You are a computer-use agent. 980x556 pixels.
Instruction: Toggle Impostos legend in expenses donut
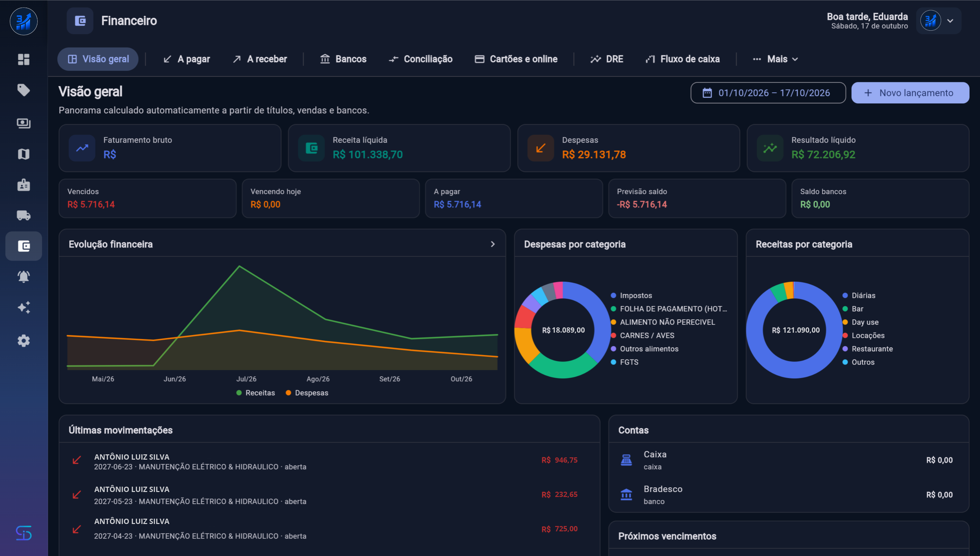click(x=631, y=295)
